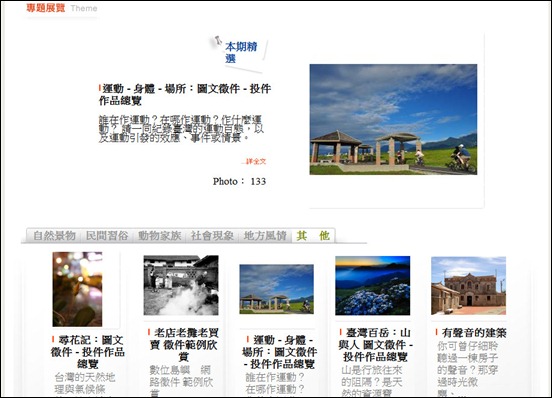This screenshot has height=398, width=552.
Task: Open the 臺灣百岳 blue flowers mountain thumbnail
Action: click(372, 285)
